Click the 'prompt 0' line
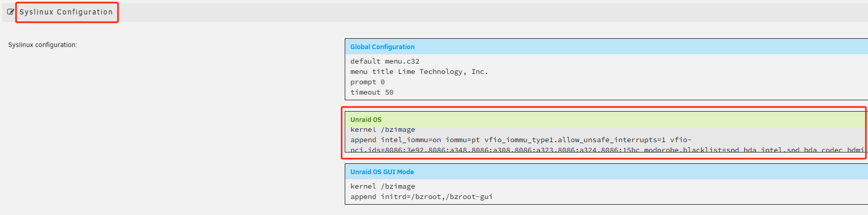 pos(367,82)
